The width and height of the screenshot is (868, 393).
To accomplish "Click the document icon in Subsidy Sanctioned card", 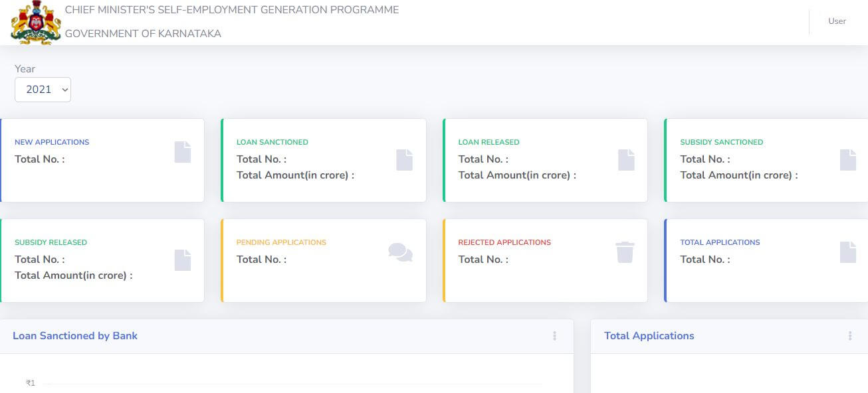I will click(x=848, y=159).
